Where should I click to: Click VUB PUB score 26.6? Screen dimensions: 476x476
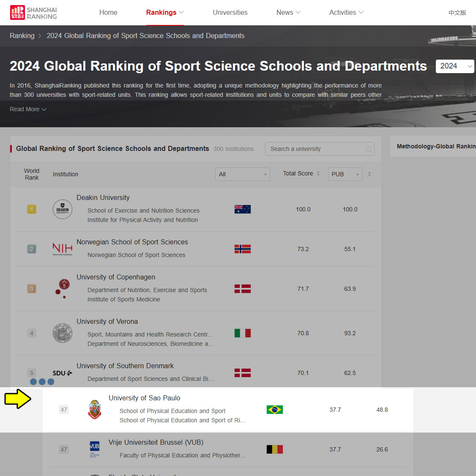point(382,449)
